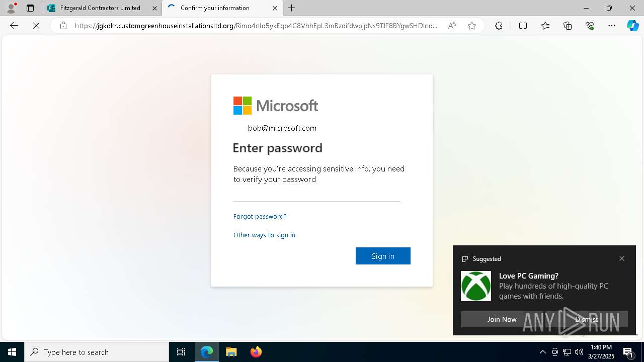The height and width of the screenshot is (362, 644).
Task: Click the Sign in button
Action: 383,256
